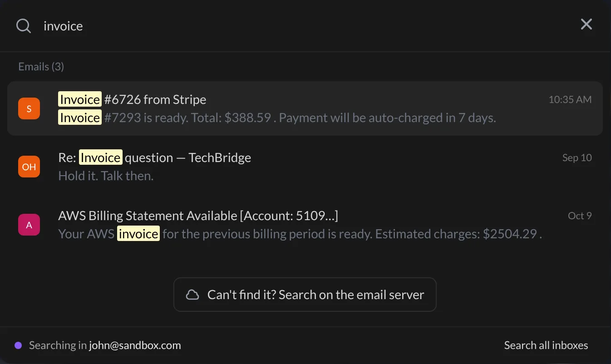
Task: Click the cloud icon in server search button
Action: point(193,295)
